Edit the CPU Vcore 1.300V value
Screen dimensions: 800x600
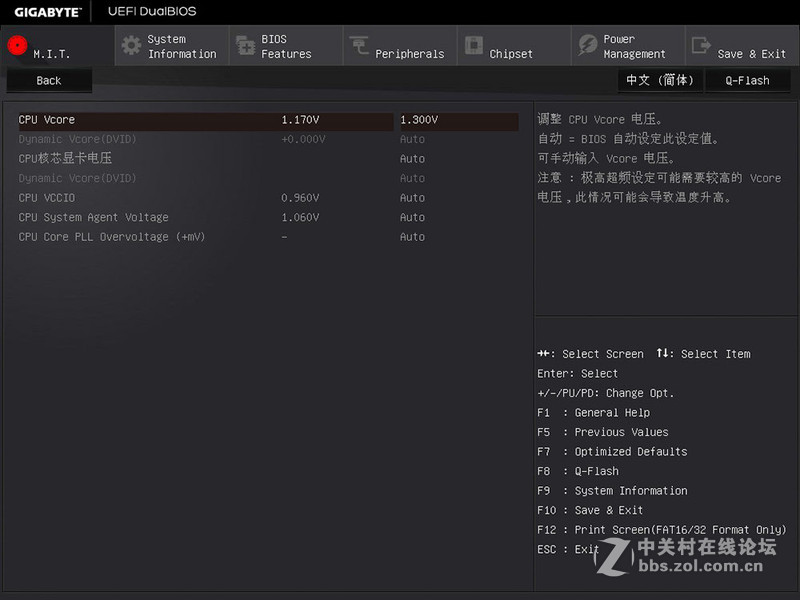(459, 120)
